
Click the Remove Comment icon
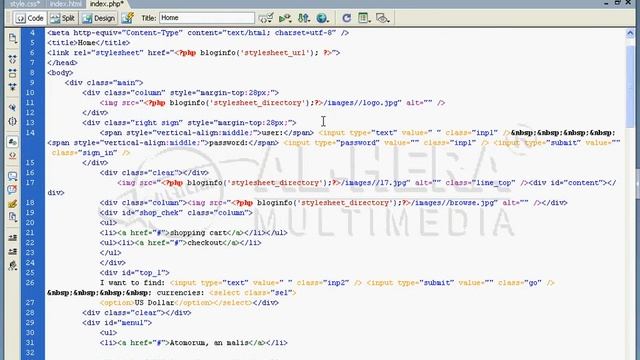(x=13, y=190)
